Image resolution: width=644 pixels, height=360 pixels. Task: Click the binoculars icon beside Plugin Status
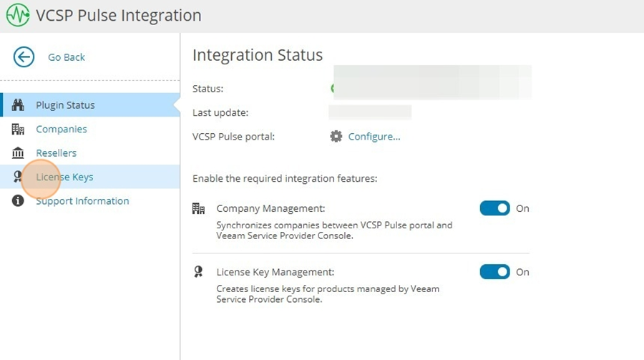pos(18,104)
